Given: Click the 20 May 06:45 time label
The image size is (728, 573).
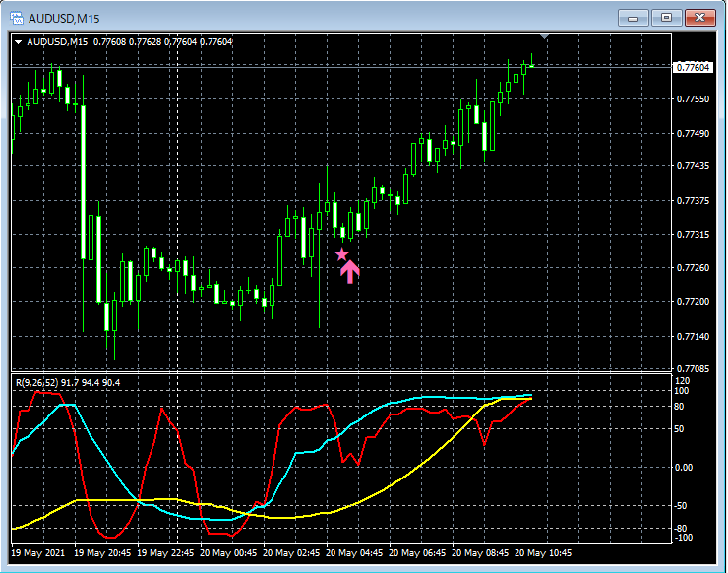Looking at the screenshot, I should (x=417, y=553).
